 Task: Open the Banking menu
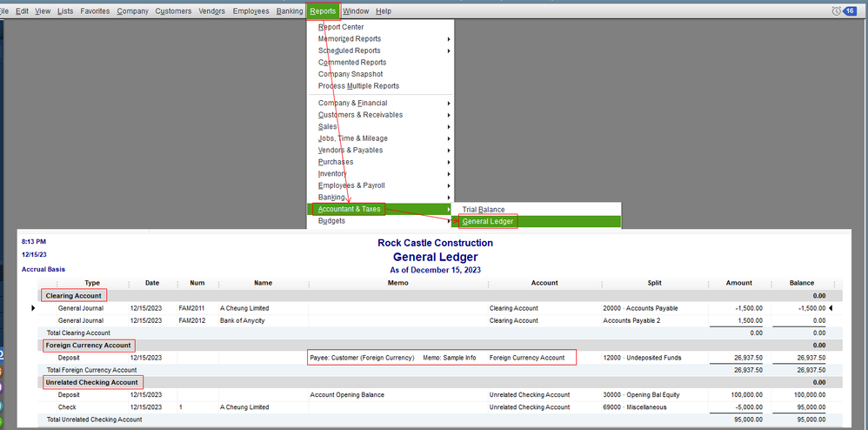coord(290,11)
